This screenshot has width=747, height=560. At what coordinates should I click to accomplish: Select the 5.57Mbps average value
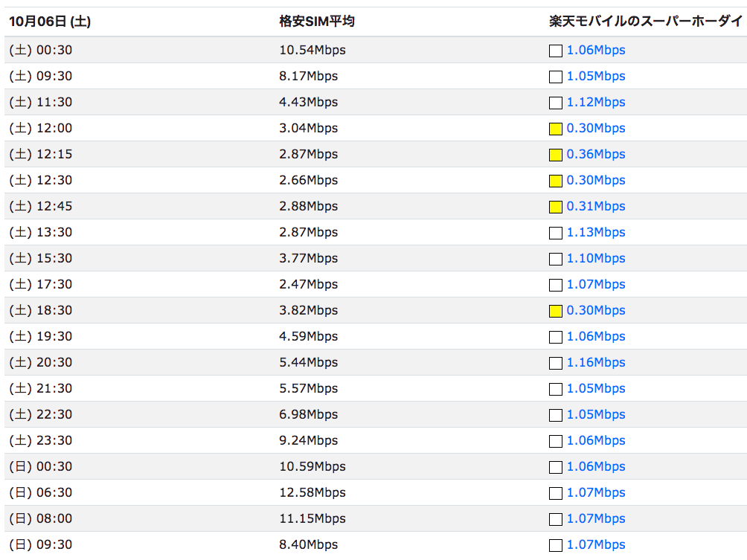click(308, 388)
